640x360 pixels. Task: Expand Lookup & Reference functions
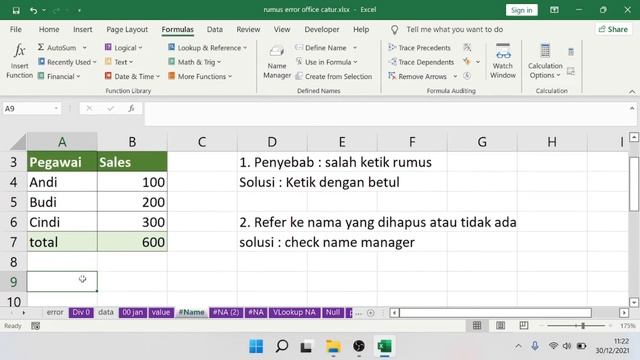[x=208, y=48]
